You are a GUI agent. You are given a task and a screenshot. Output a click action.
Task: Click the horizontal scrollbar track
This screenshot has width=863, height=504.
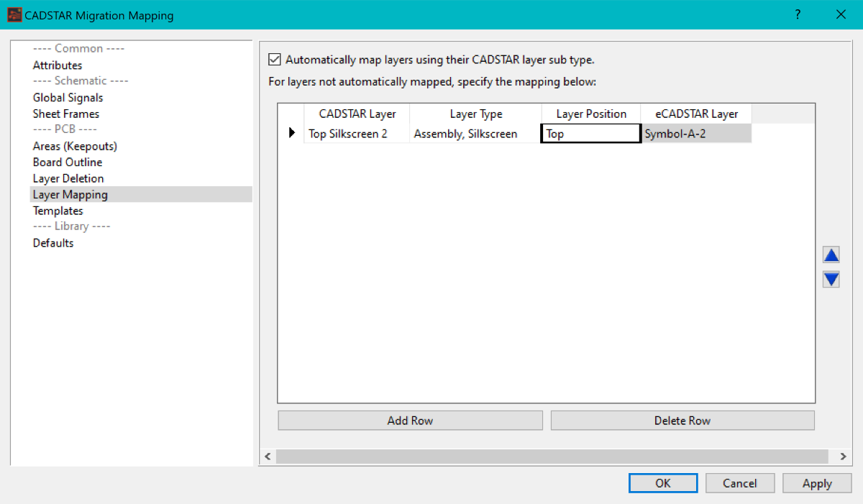click(552, 457)
